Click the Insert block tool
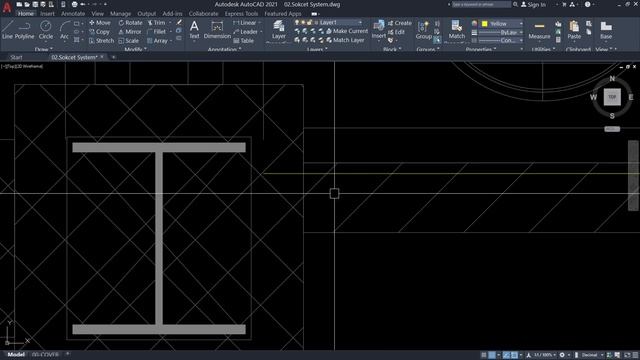640x360 pixels. [x=379, y=30]
